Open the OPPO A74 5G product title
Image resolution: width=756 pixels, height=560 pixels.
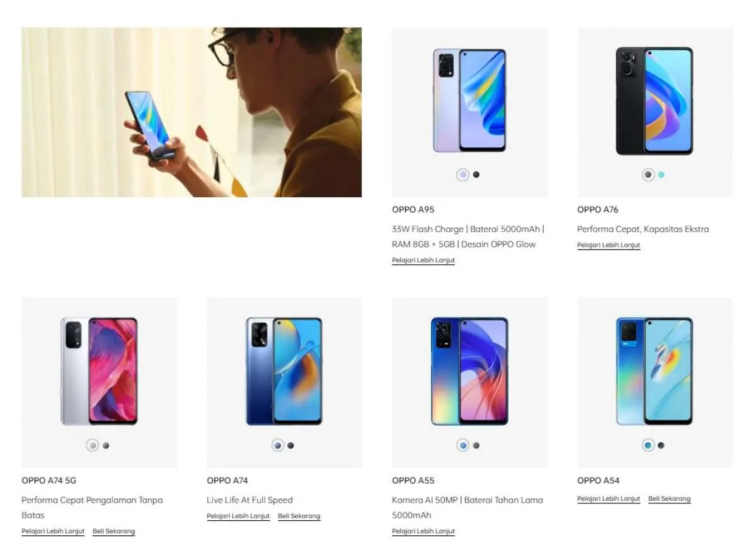pos(49,481)
